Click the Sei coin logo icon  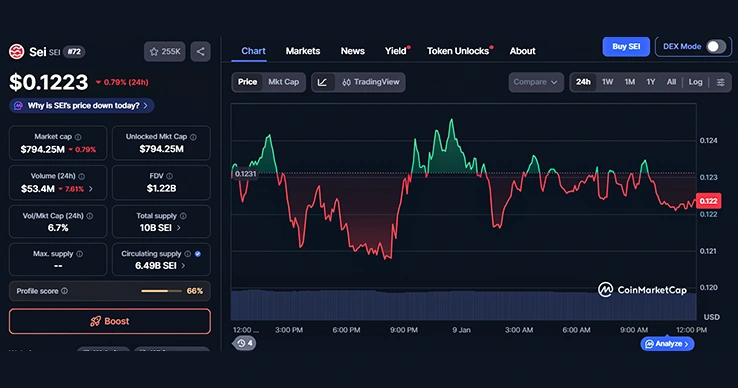tap(16, 51)
